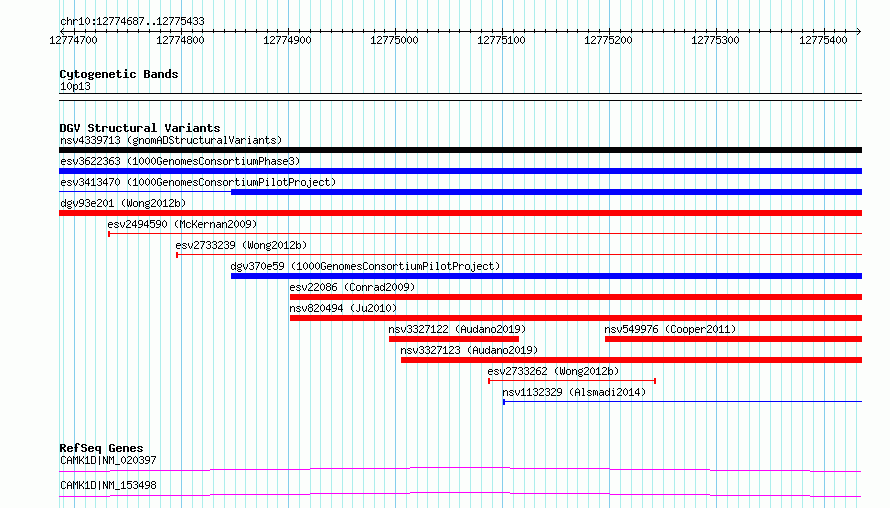Select ruler position 12775400
The image size is (890, 508).
[823, 40]
